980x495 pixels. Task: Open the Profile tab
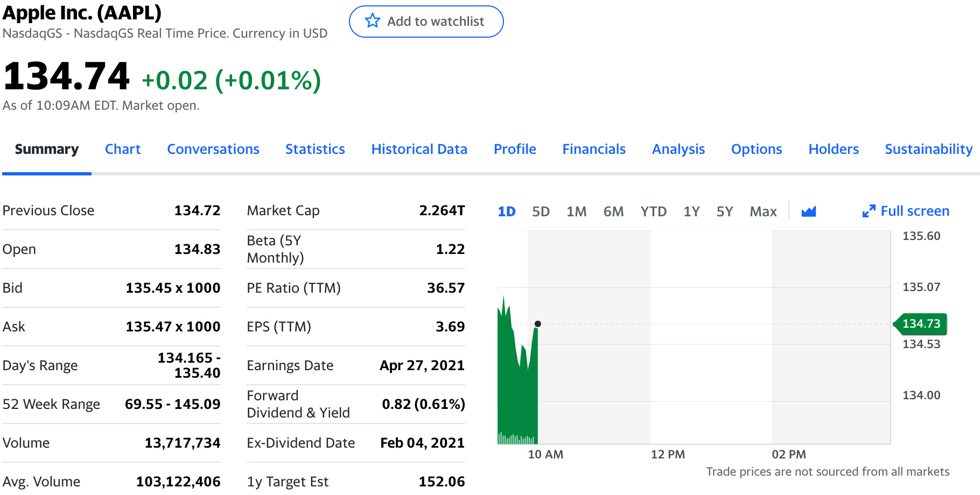(x=515, y=149)
